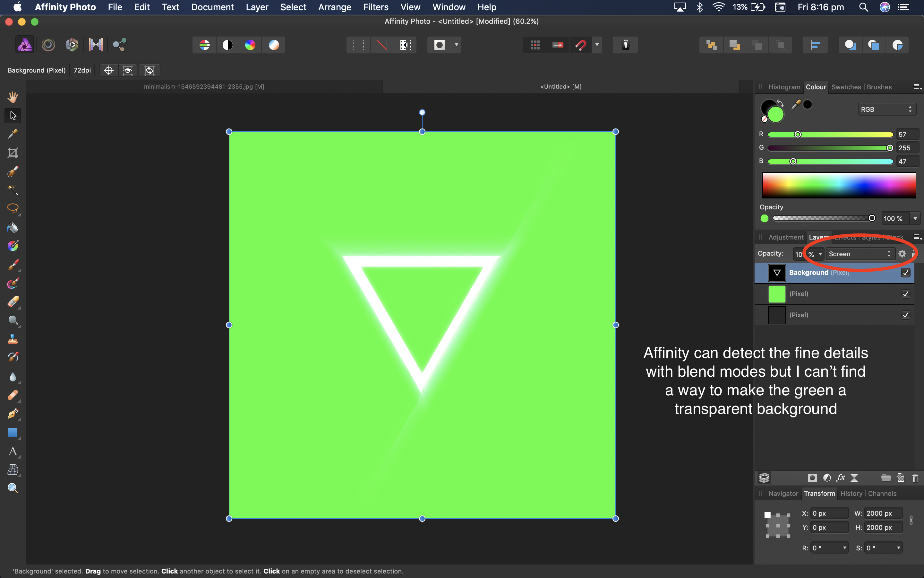Open the colour Opacity percentage dropdown
924x578 pixels.
pyautogui.click(x=915, y=219)
